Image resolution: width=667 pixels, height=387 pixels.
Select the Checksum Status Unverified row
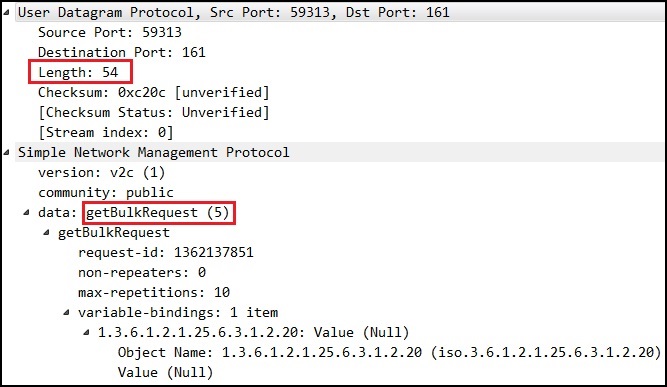point(154,112)
